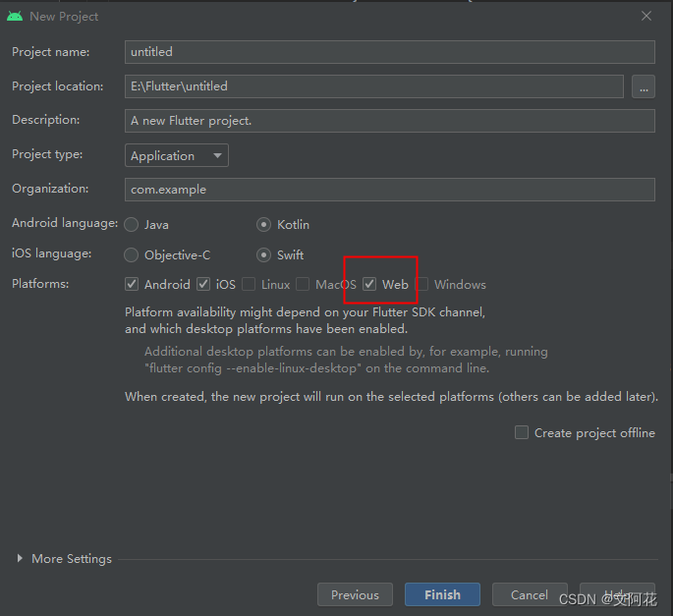Image resolution: width=673 pixels, height=616 pixels.
Task: Click the Previous button
Action: point(355,594)
